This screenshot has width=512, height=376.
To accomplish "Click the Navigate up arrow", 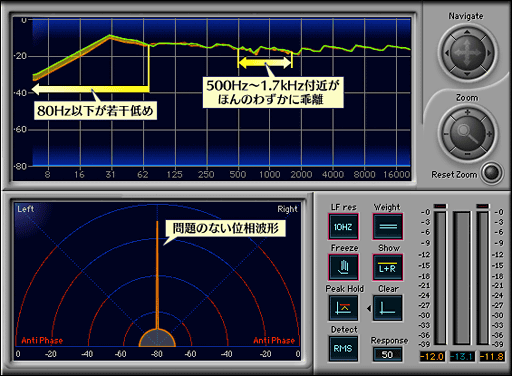I will [467, 32].
